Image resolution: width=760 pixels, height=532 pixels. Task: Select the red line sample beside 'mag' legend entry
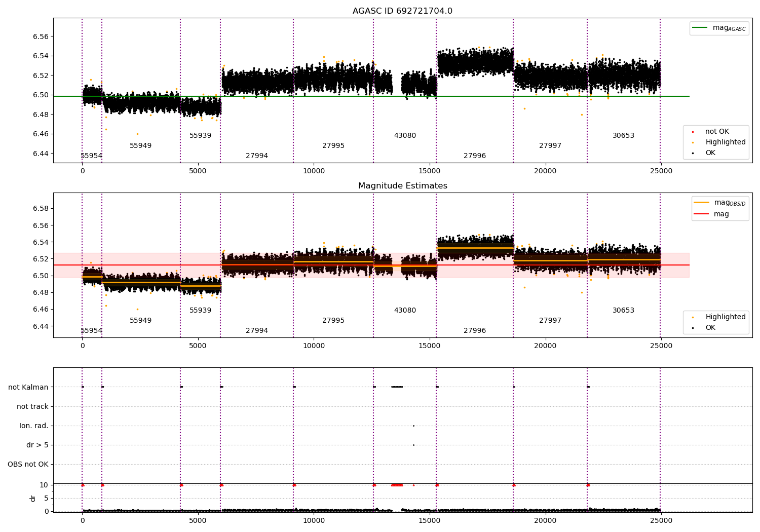point(701,214)
